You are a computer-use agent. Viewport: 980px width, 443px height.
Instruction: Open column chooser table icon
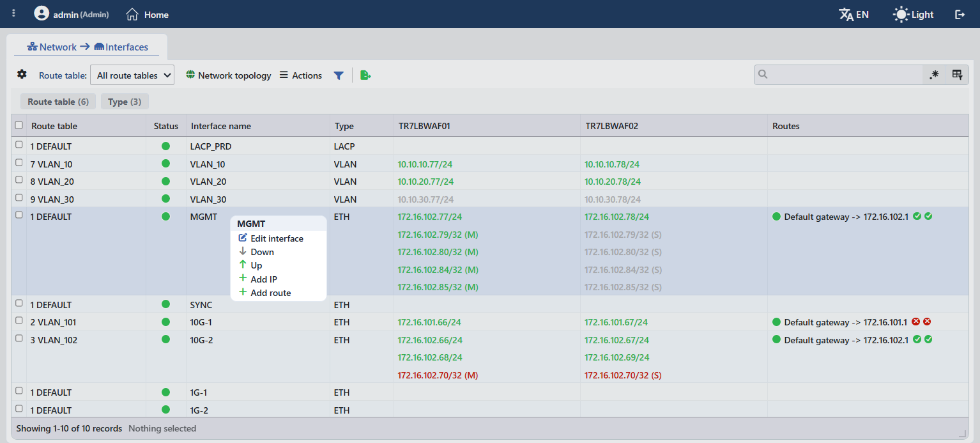957,75
